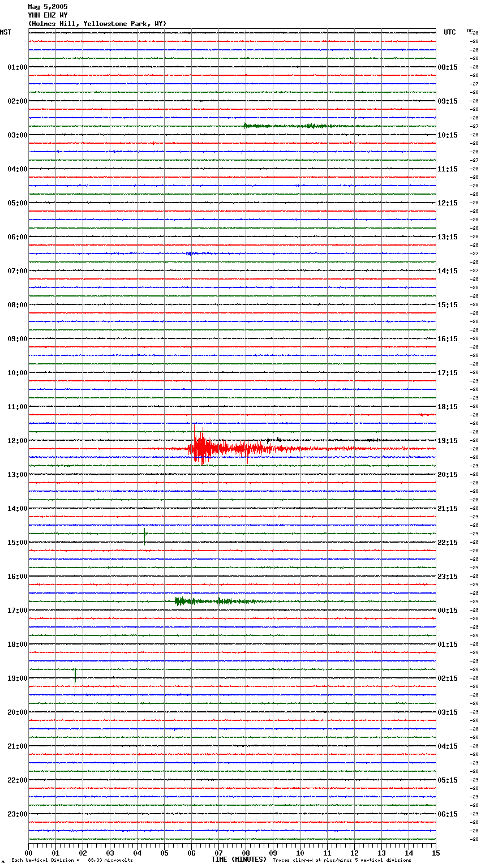Click minute tick label "00" on bottom axis

click(28, 853)
